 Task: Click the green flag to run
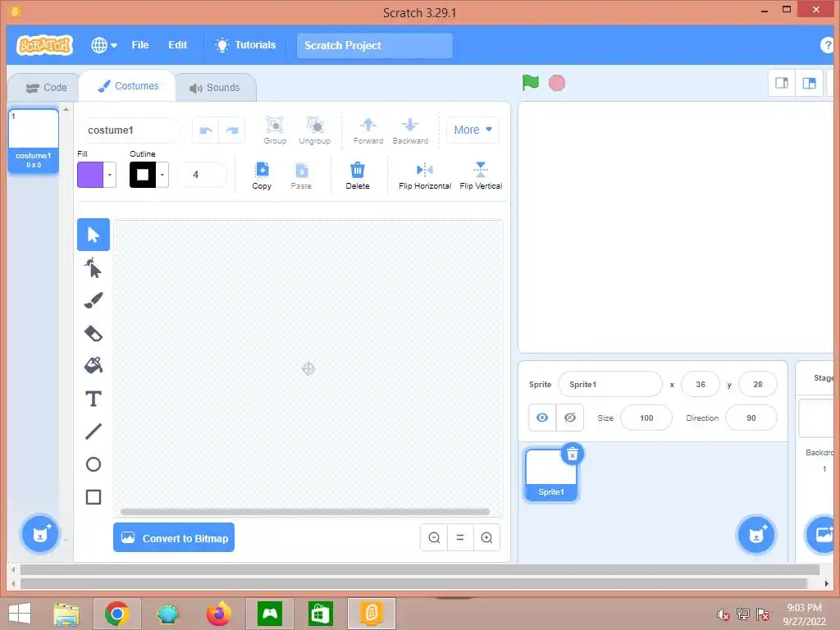tap(531, 83)
